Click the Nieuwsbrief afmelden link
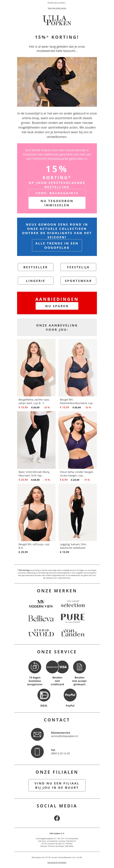This screenshot has height=868, width=114. click(x=57, y=862)
